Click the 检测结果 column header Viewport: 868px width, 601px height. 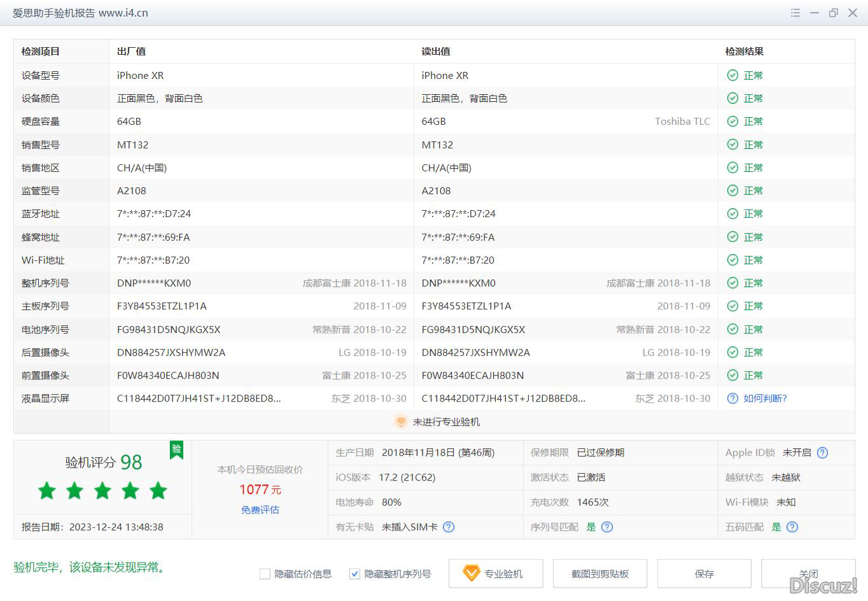(745, 52)
